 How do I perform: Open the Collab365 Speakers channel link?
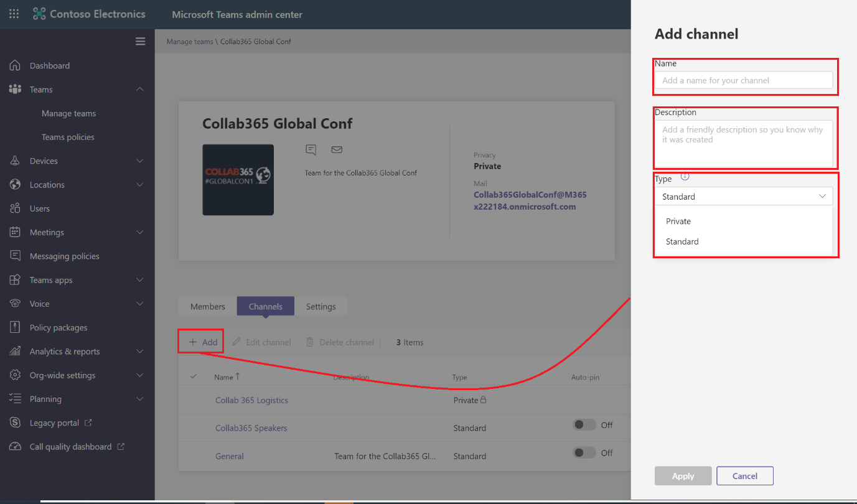[x=251, y=428]
